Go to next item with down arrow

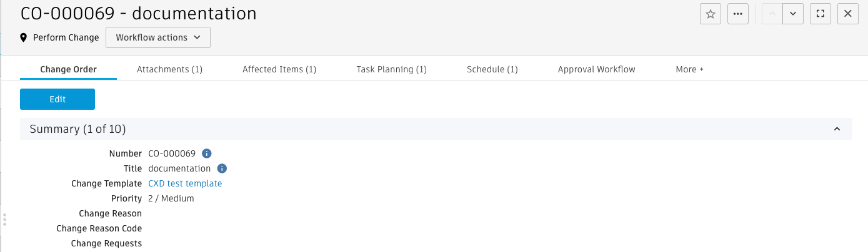coord(793,14)
